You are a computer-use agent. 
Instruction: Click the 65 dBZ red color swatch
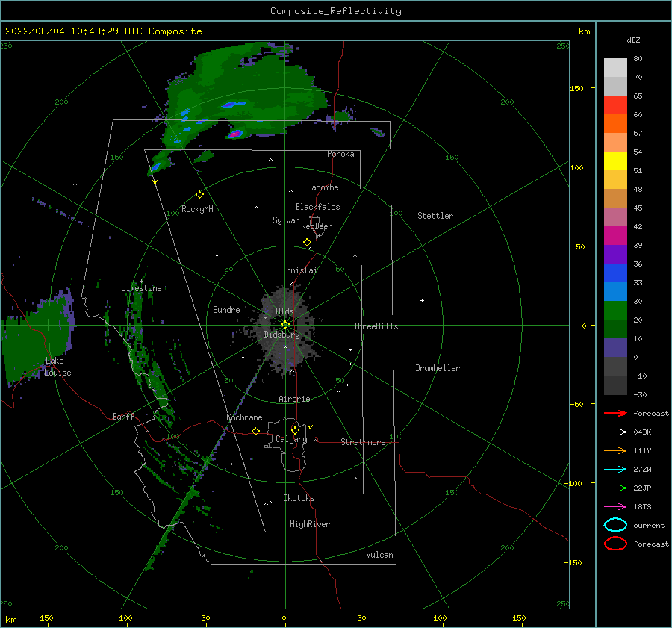pos(615,105)
